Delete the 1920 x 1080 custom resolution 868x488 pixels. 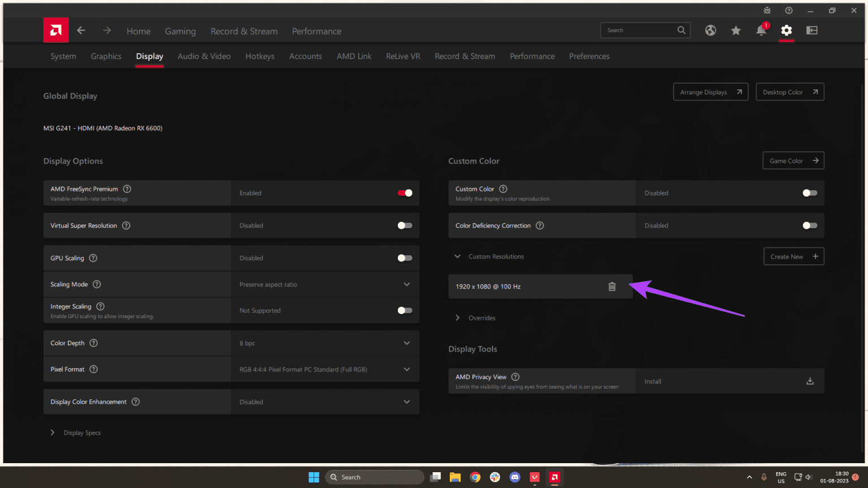(x=612, y=286)
